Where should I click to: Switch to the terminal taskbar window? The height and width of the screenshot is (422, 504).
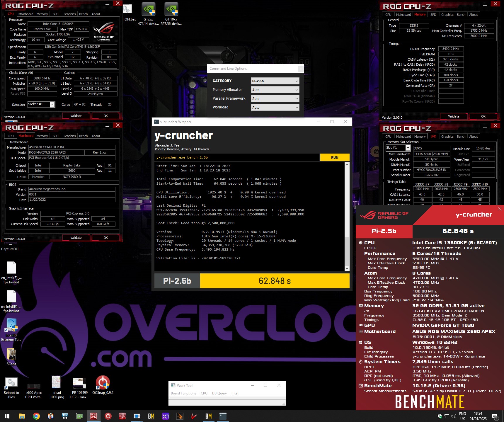(x=223, y=416)
